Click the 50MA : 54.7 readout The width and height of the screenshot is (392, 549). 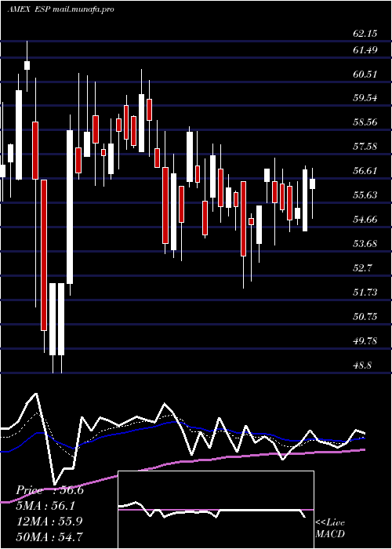50,536
